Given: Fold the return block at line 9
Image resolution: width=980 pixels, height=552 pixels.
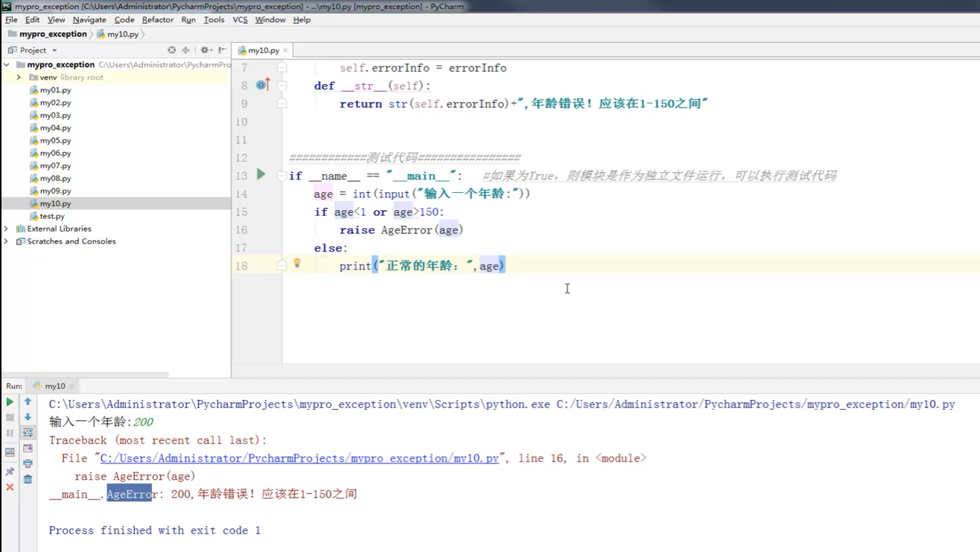Looking at the screenshot, I should pos(282,104).
